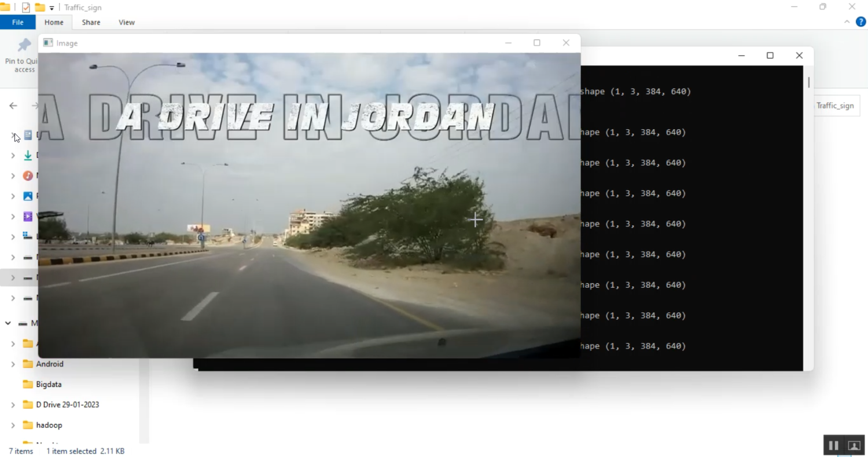Image resolution: width=868 pixels, height=457 pixels.
Task: Close the console window
Action: [x=799, y=56]
